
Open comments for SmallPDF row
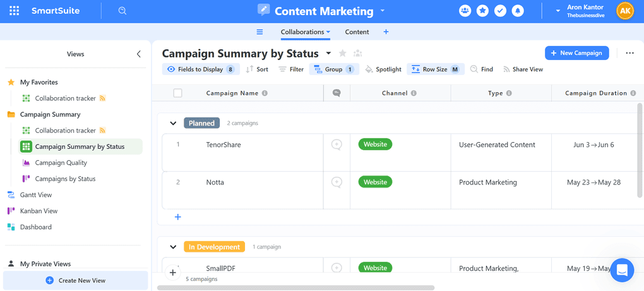click(337, 268)
